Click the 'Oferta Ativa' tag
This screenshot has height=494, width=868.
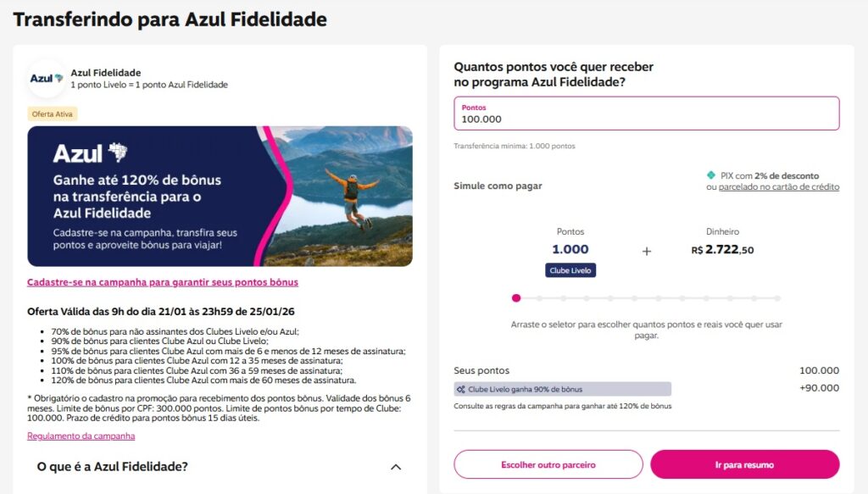[x=53, y=114]
